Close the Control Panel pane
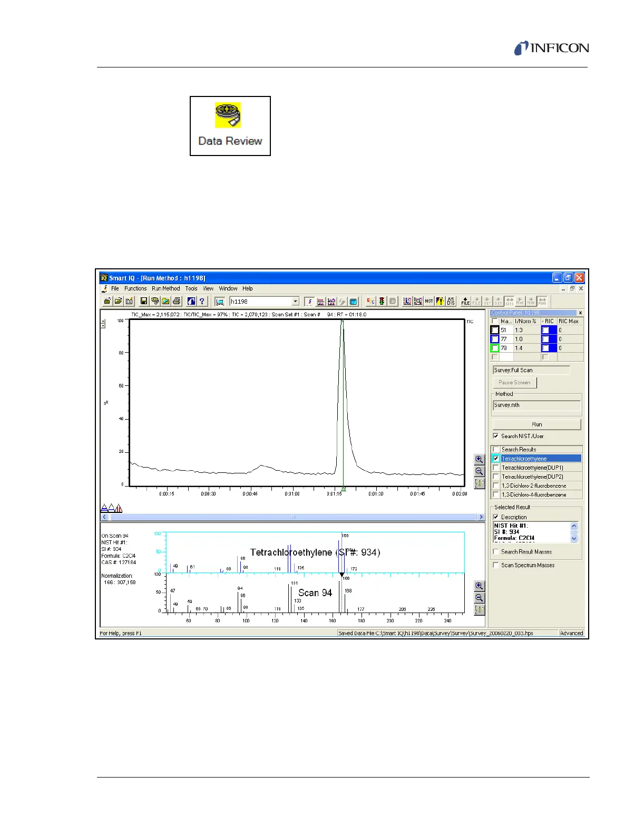The height and width of the screenshot is (835, 644). [x=580, y=313]
